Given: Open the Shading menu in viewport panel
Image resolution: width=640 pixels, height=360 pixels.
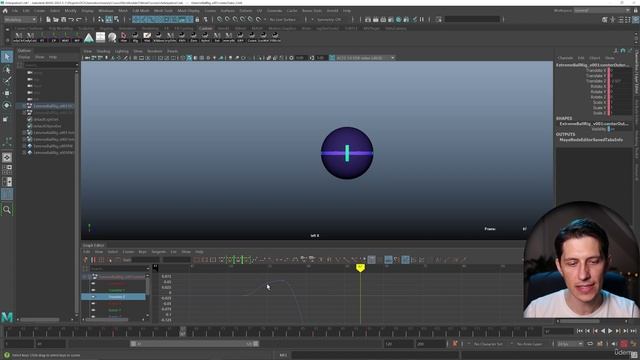Looking at the screenshot, I should point(103,51).
